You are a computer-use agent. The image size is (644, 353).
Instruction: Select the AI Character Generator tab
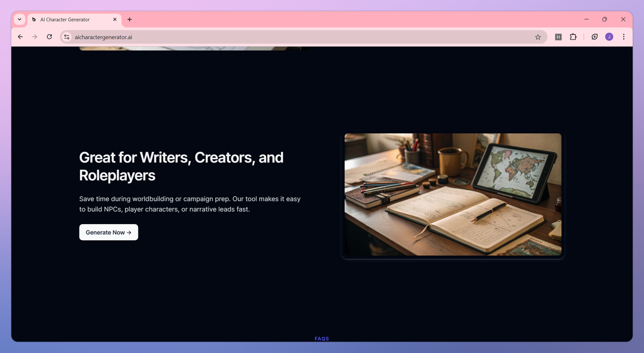click(x=74, y=19)
